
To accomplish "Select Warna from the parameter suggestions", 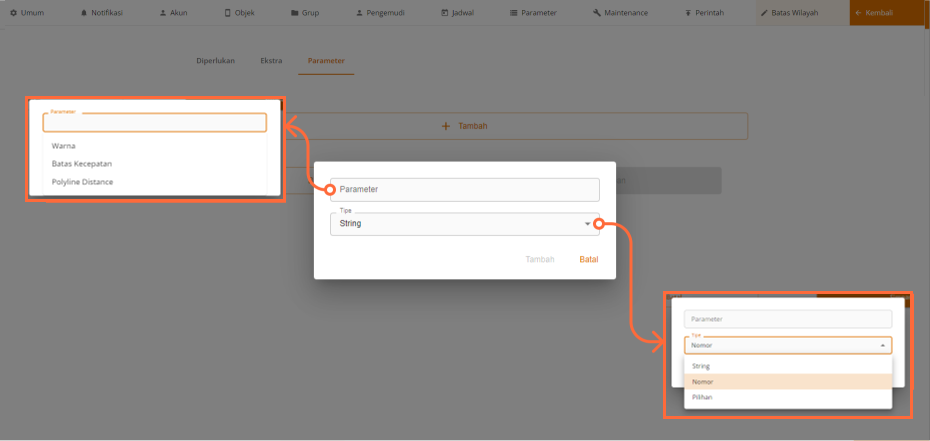I will coord(64,146).
